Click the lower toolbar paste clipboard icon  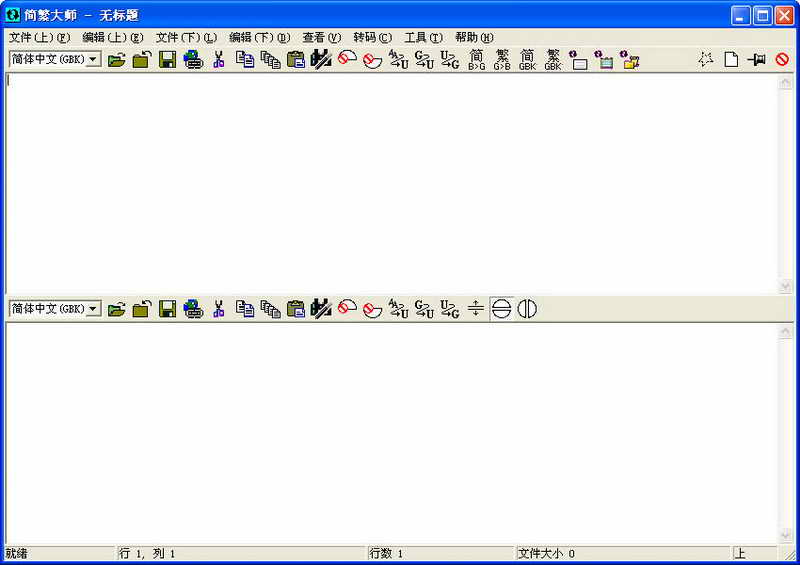(296, 309)
